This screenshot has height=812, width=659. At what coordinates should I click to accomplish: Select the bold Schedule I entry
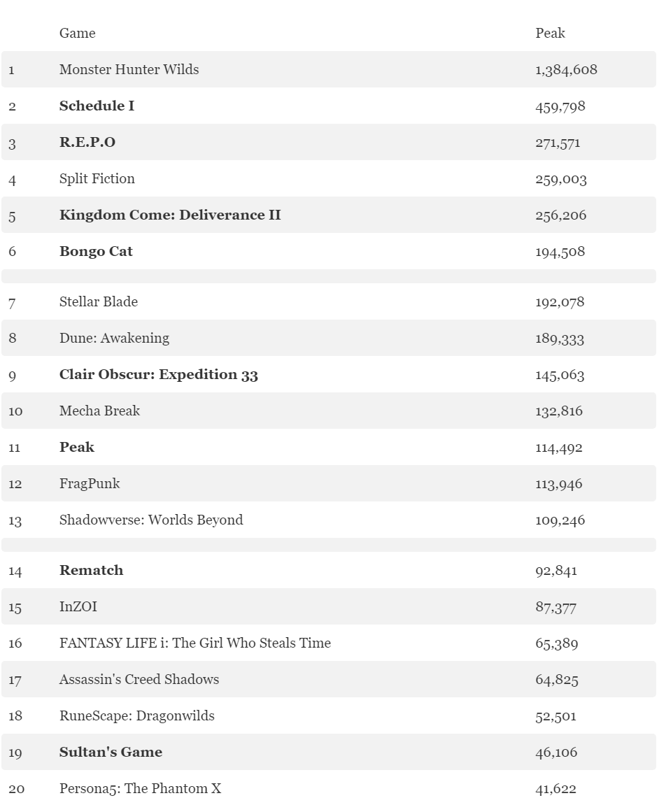97,106
